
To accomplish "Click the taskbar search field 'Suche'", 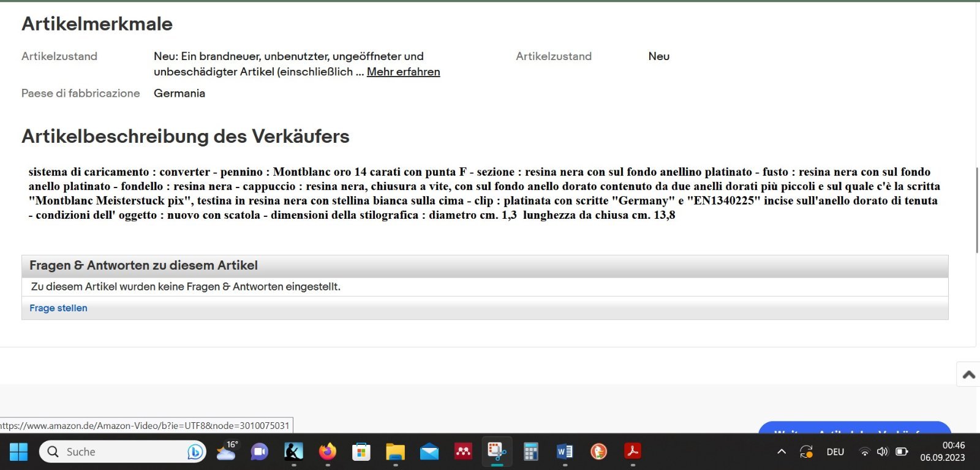I will [110, 452].
